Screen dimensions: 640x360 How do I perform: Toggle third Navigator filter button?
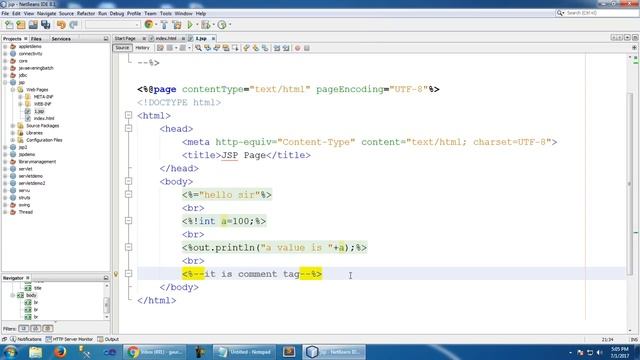coord(48,329)
